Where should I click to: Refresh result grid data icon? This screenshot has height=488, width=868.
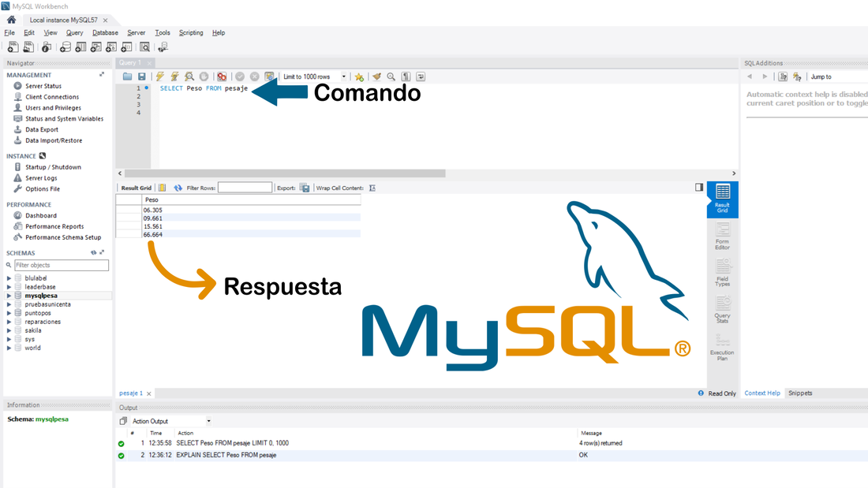178,188
